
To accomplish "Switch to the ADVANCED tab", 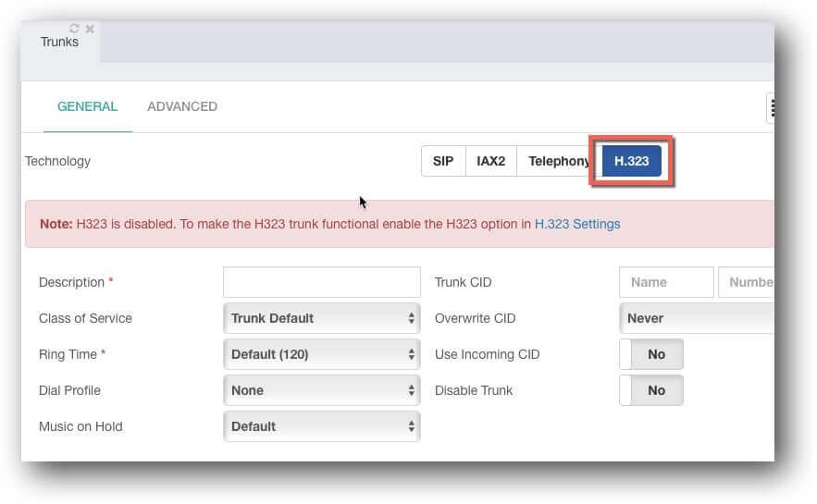I will [x=182, y=106].
